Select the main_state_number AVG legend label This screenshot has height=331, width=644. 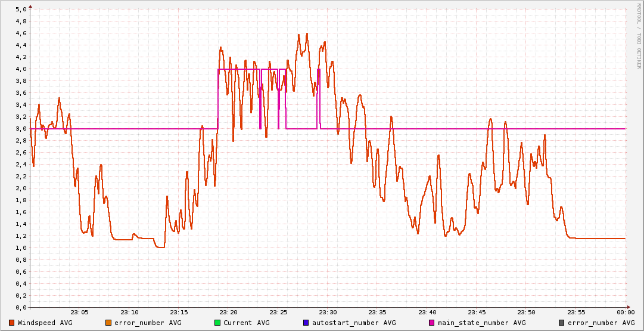[x=481, y=323]
